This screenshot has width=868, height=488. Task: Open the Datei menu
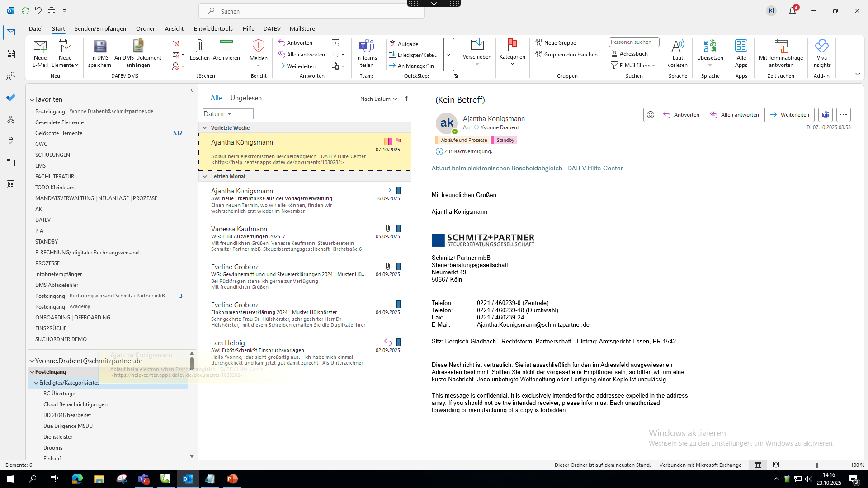(36, 28)
